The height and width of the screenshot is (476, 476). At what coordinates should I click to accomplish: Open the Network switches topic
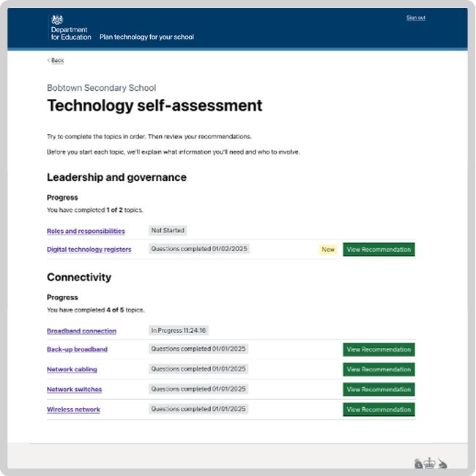(74, 390)
